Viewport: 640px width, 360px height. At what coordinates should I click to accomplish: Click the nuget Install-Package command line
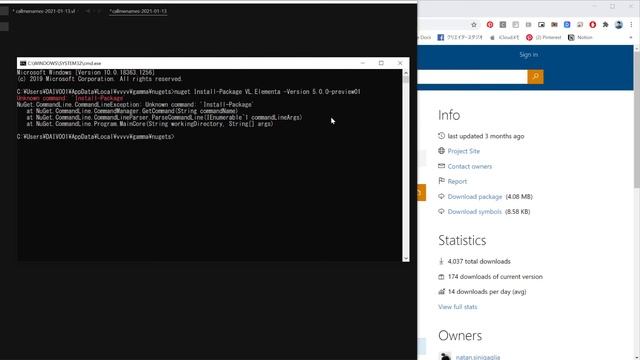(x=189, y=92)
